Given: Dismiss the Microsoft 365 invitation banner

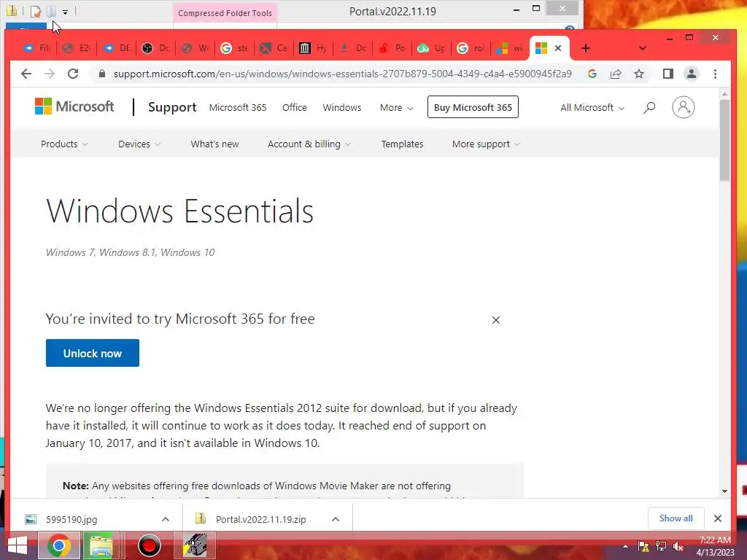Looking at the screenshot, I should pyautogui.click(x=496, y=320).
